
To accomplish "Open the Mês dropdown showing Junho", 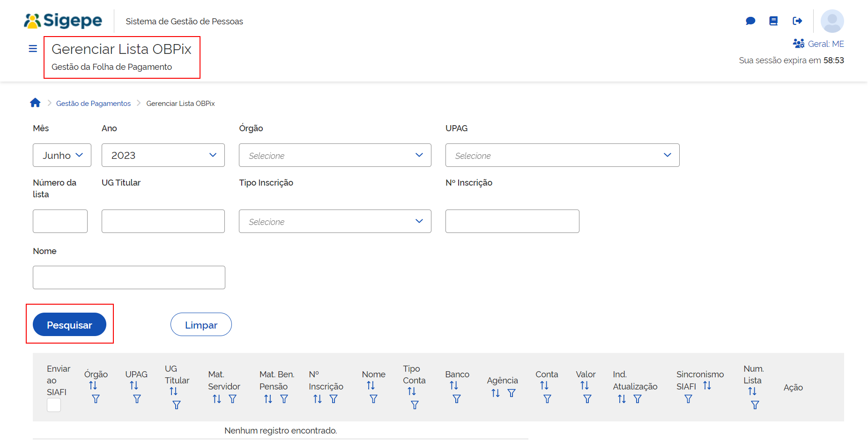I will pos(62,155).
